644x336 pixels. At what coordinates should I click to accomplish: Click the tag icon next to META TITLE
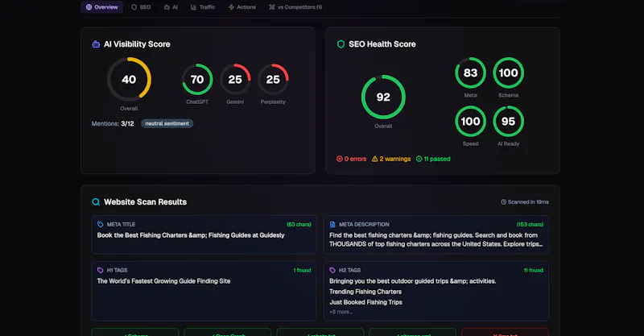100,225
